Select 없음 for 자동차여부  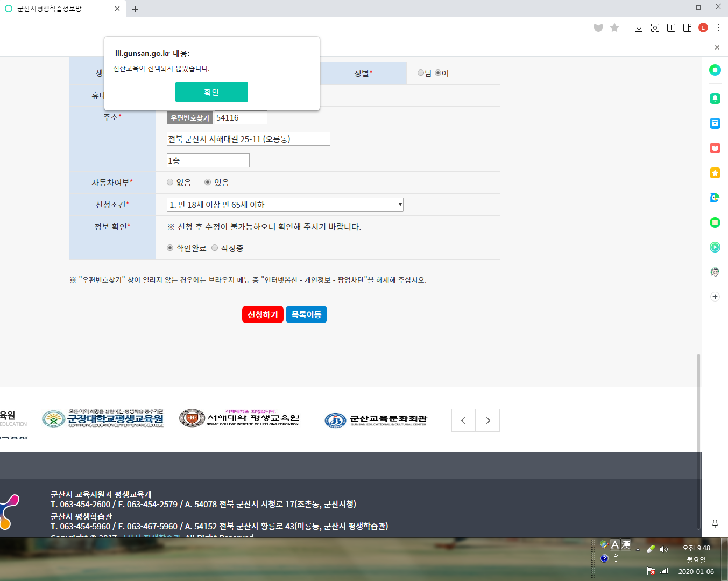(170, 183)
